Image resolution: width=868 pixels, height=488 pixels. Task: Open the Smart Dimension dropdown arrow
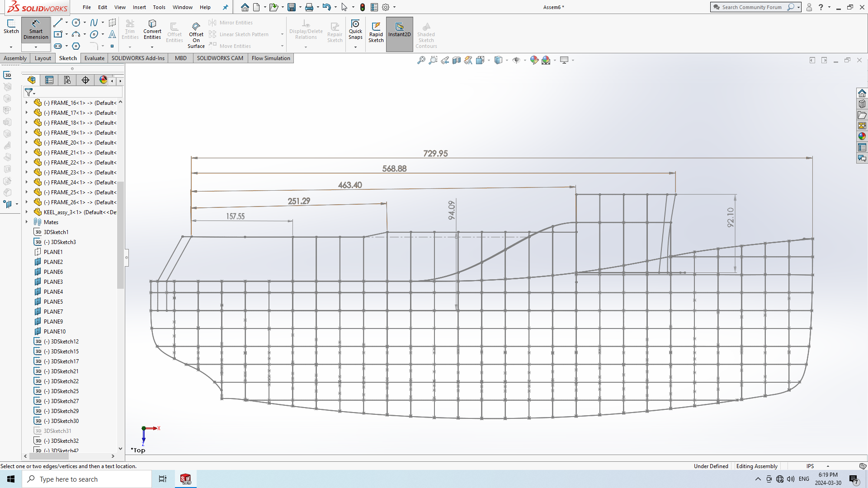(x=36, y=47)
